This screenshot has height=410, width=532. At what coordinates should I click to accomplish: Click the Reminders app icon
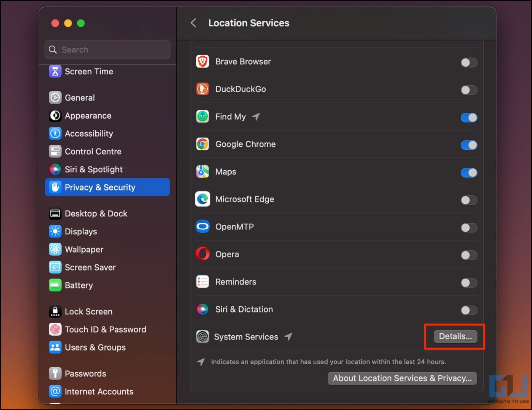pyautogui.click(x=202, y=282)
